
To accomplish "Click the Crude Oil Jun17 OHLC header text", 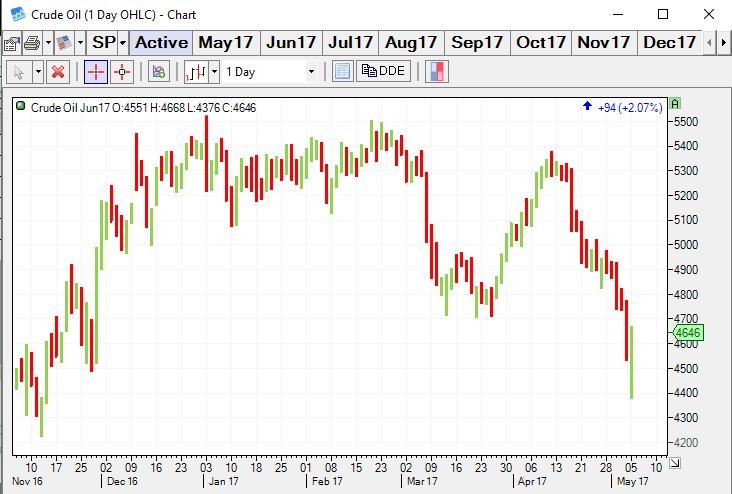I will point(143,108).
